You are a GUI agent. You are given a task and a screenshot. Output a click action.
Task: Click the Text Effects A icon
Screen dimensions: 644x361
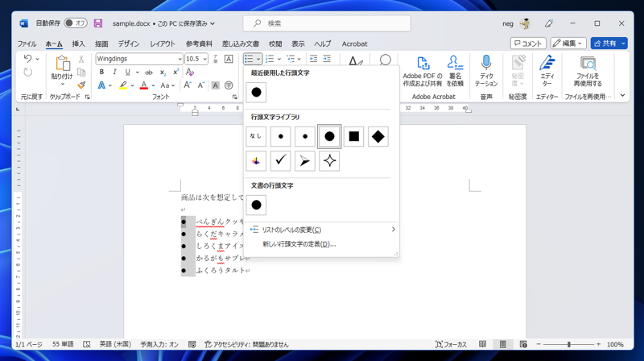tap(101, 85)
